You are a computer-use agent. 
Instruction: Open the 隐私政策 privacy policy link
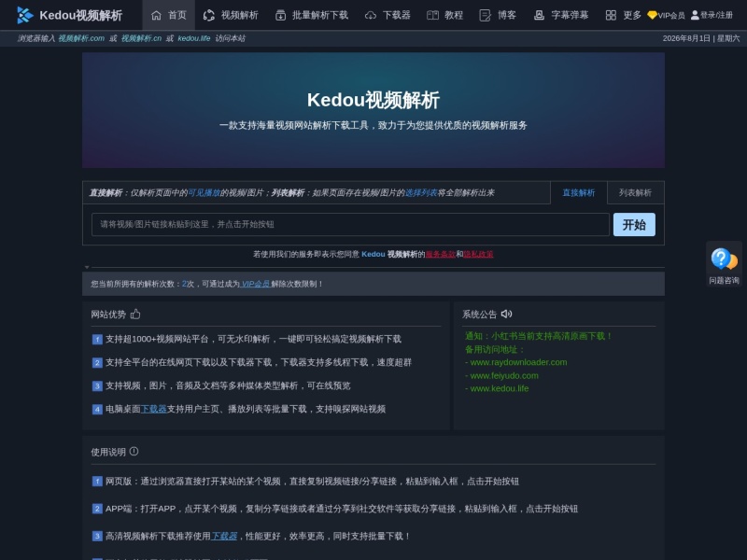coord(478,254)
